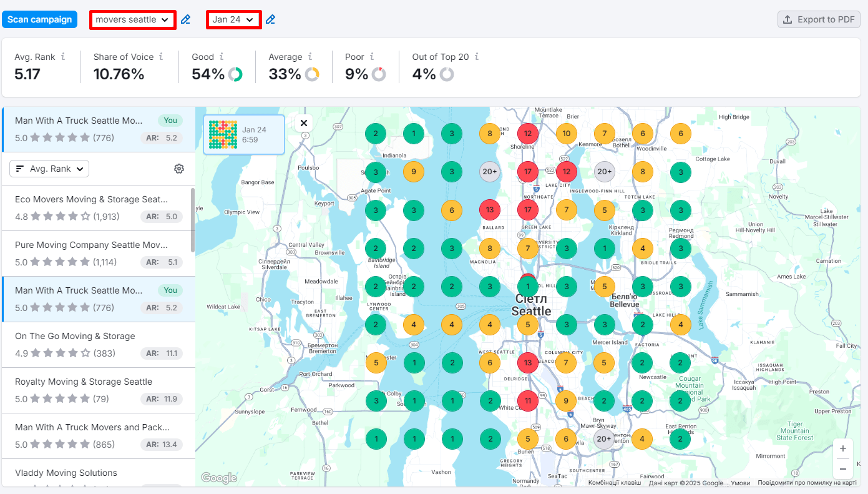868x494 pixels.
Task: Click the Good 54% donut chart
Action: coord(235,74)
